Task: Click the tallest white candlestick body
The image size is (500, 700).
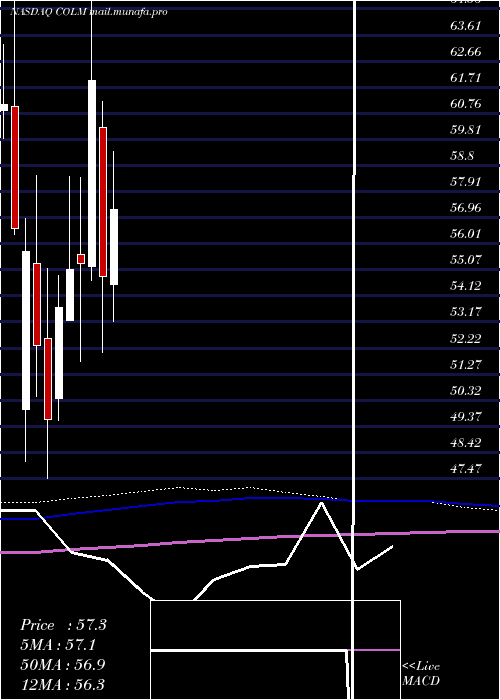Action: click(92, 174)
